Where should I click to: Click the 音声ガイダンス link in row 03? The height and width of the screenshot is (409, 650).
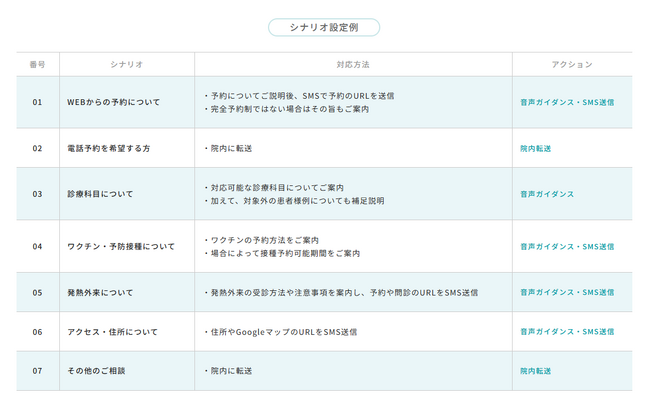click(547, 194)
